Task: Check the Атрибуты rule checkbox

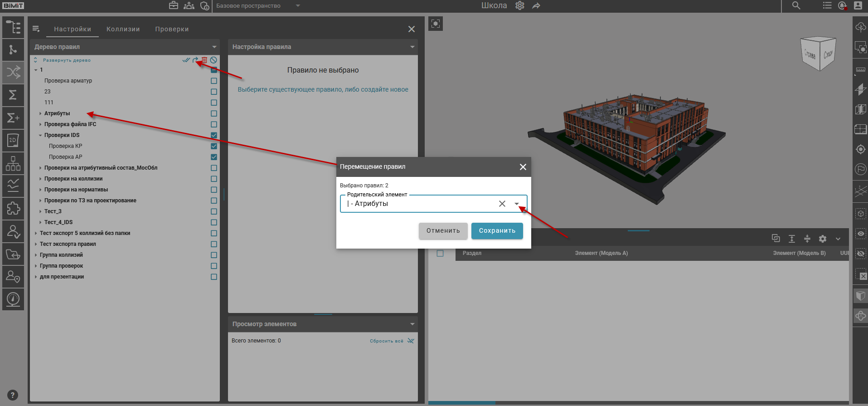Action: [x=214, y=113]
